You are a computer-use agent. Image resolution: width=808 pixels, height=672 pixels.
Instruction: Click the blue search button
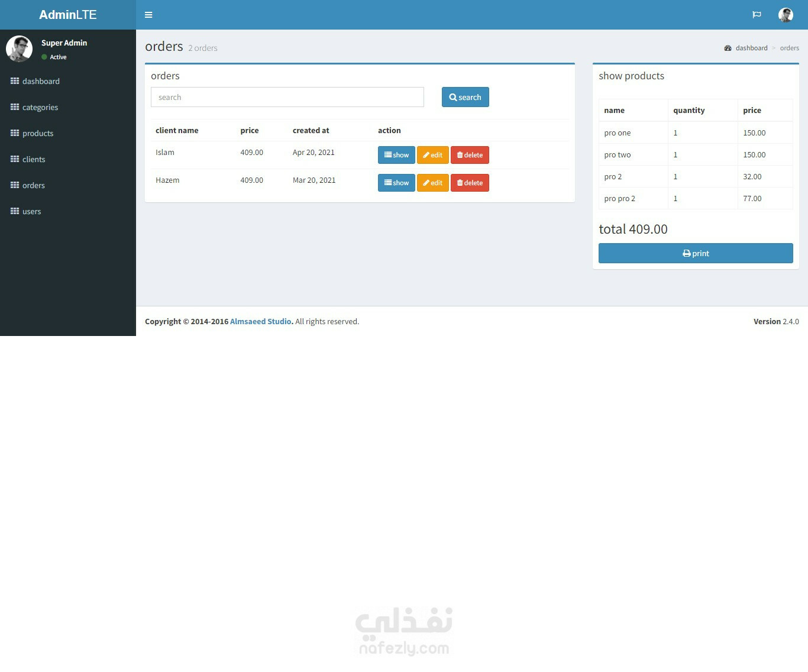466,97
